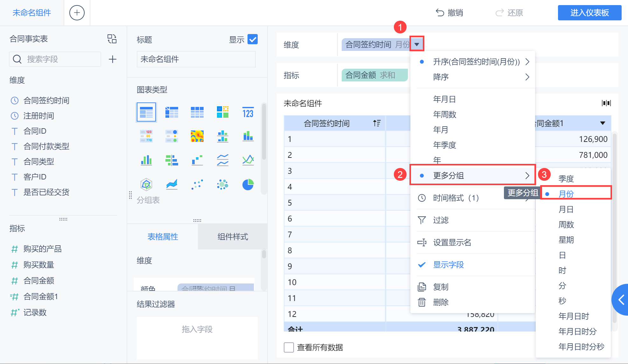This screenshot has height=364, width=628.
Task: Select the scatter plot chart icon
Action: (197, 184)
